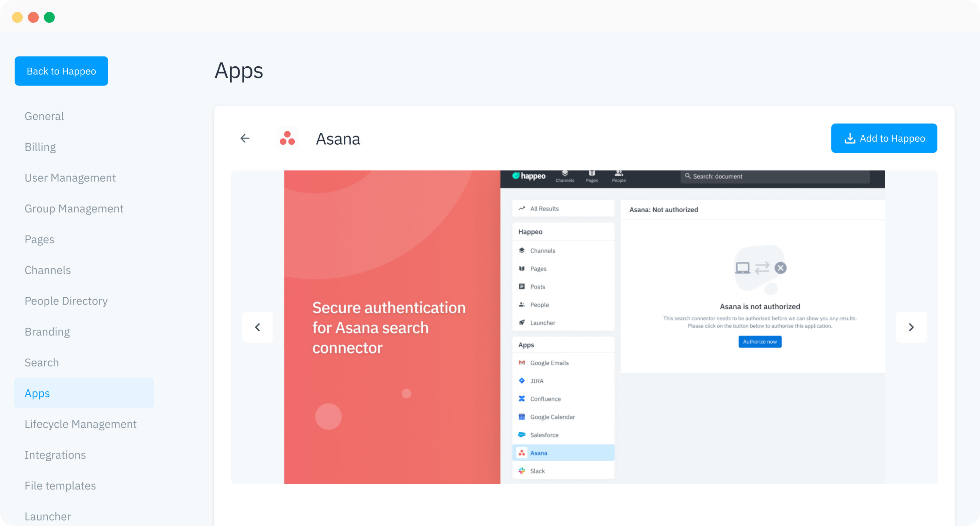
Task: Click the Back to Happeo button
Action: pyautogui.click(x=61, y=71)
